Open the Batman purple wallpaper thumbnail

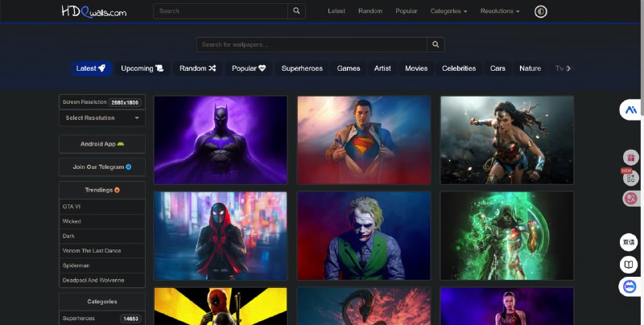click(221, 140)
